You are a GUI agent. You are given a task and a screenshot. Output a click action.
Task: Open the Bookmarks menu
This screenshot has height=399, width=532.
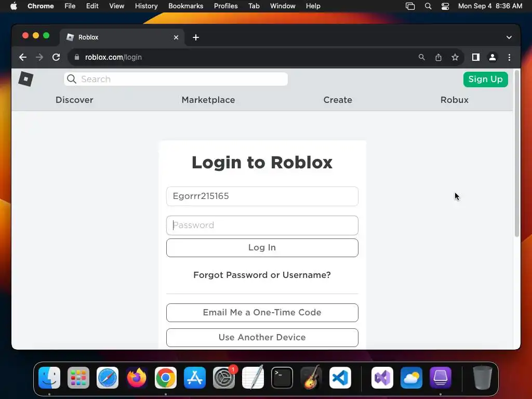coord(185,6)
